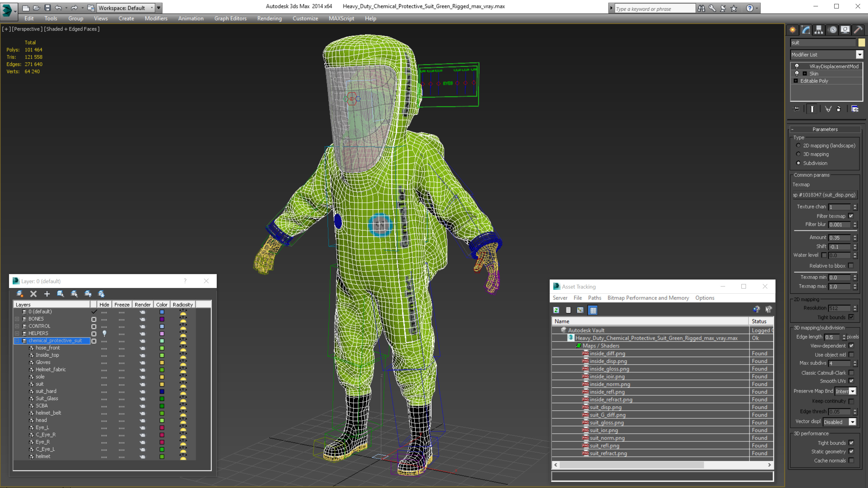Enable the Water level checkbox
The height and width of the screenshot is (488, 868).
coord(824,255)
